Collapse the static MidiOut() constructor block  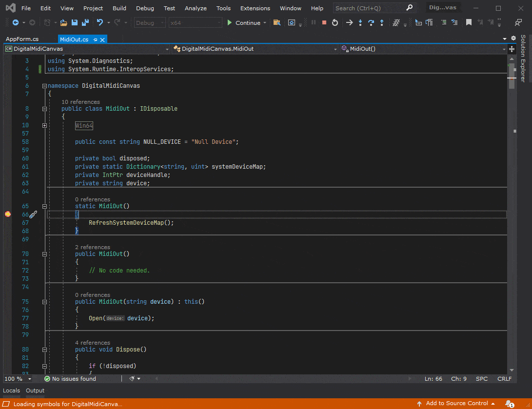tap(44, 206)
